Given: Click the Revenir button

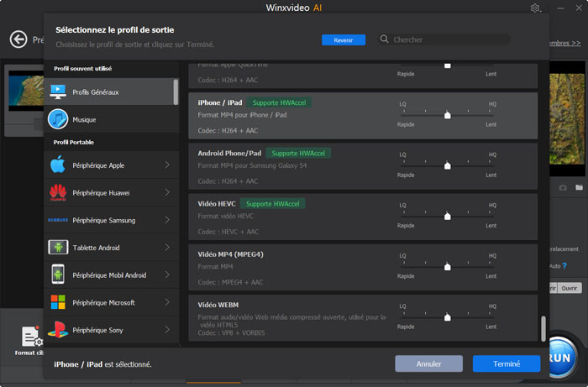Looking at the screenshot, I should [x=344, y=40].
